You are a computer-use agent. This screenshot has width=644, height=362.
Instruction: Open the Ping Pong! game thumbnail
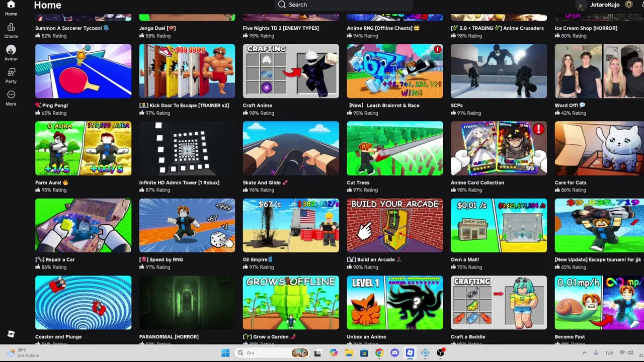click(83, 71)
